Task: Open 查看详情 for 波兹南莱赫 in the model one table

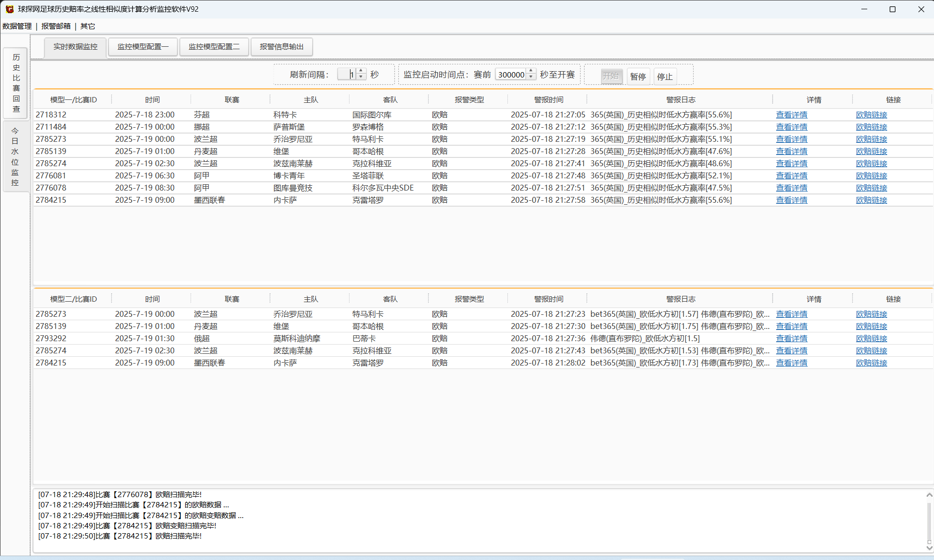Action: click(792, 164)
